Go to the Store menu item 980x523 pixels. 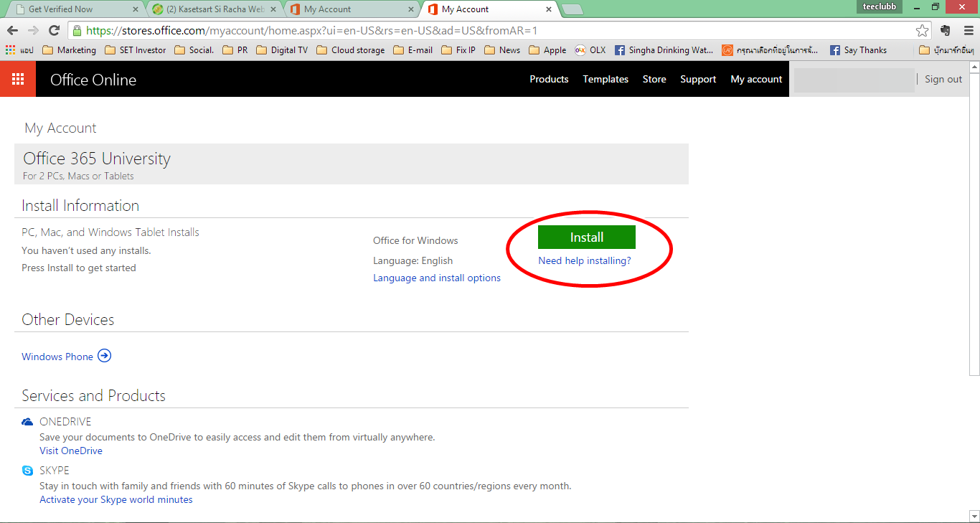(654, 79)
